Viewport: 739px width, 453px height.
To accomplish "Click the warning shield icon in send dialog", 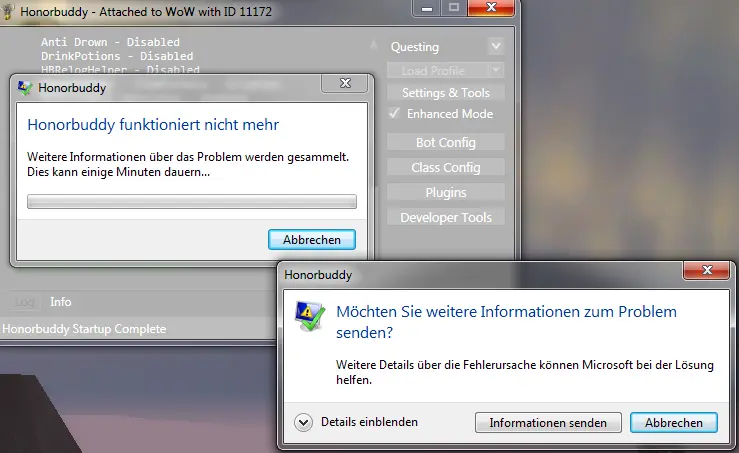I will [x=310, y=316].
